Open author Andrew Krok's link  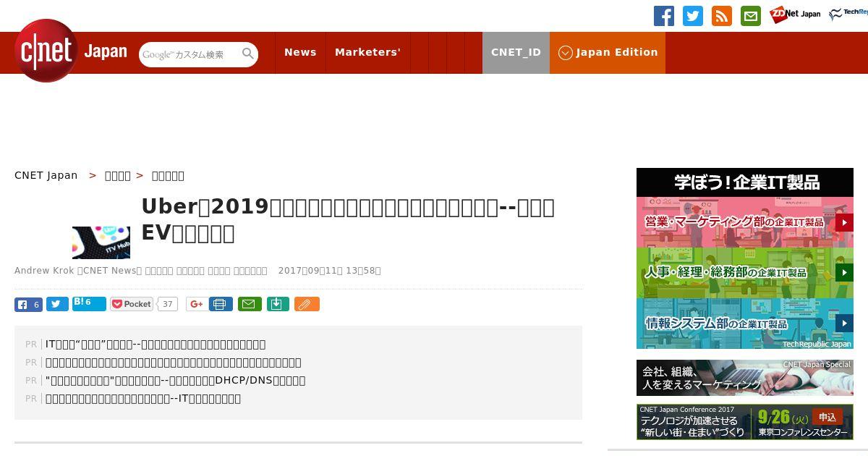click(x=45, y=271)
